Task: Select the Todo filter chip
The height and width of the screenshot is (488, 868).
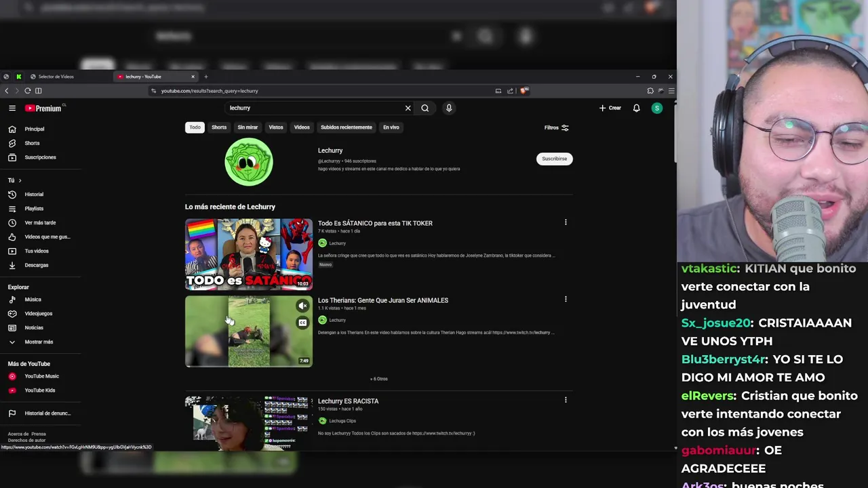Action: pyautogui.click(x=195, y=127)
